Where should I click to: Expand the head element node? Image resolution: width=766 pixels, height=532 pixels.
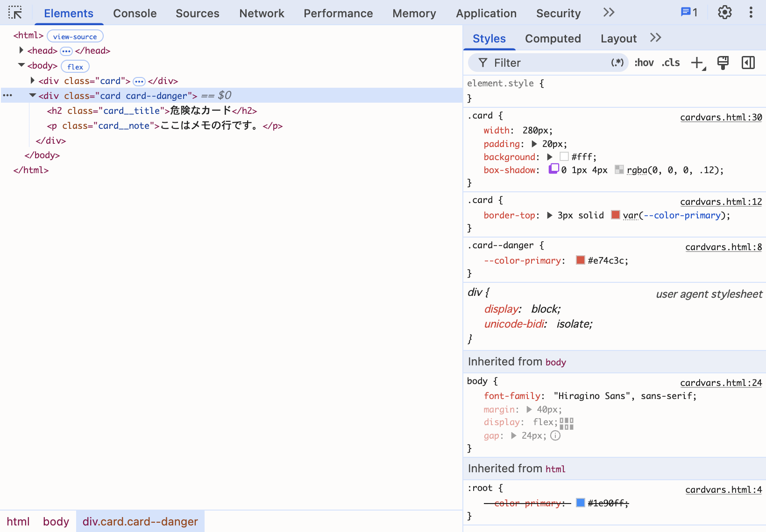(21, 50)
